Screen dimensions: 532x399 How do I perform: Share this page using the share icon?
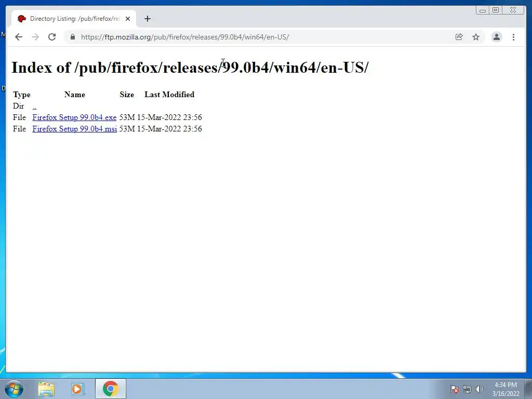pos(459,37)
